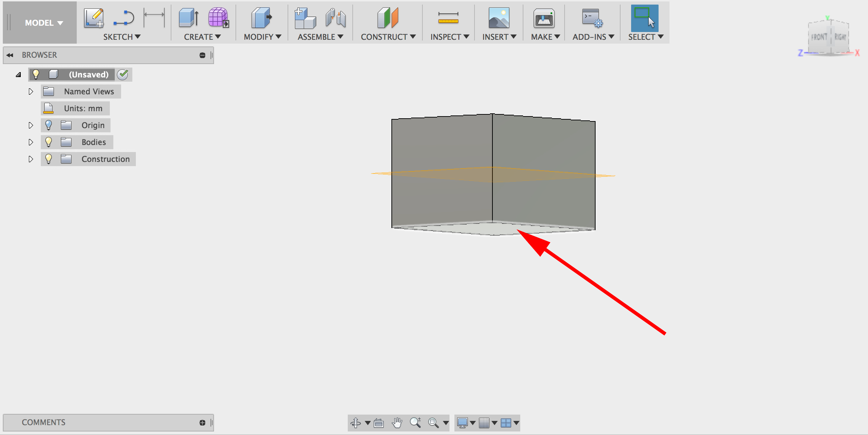Open the Zoom options dropdown arrow
The width and height of the screenshot is (868, 435).
point(446,423)
